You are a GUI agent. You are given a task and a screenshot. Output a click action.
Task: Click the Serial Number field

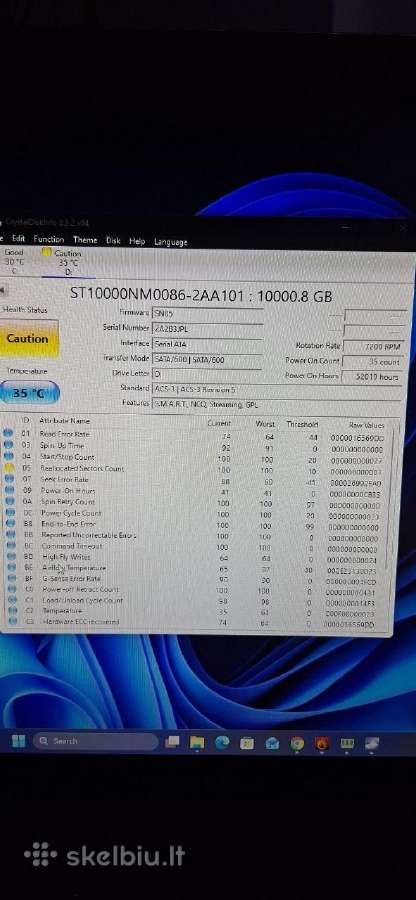208,328
